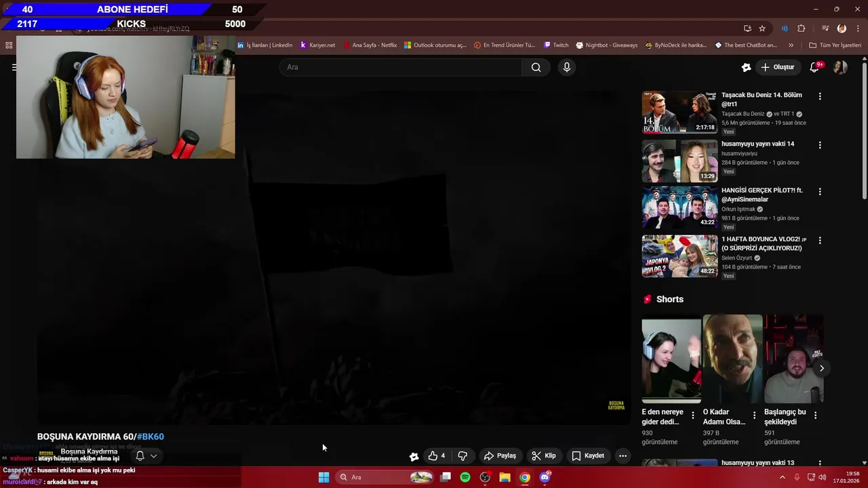Click the Chrome icon on the taskbar
The image size is (868, 488).
[x=525, y=477]
